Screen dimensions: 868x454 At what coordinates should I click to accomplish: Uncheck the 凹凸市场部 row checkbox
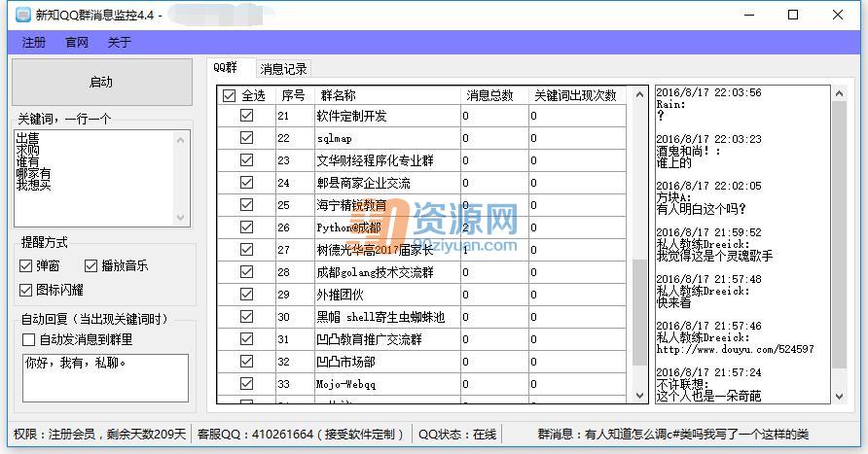[247, 361]
